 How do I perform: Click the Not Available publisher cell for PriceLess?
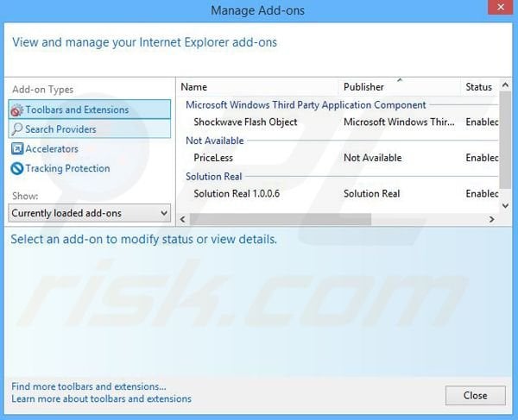[373, 158]
